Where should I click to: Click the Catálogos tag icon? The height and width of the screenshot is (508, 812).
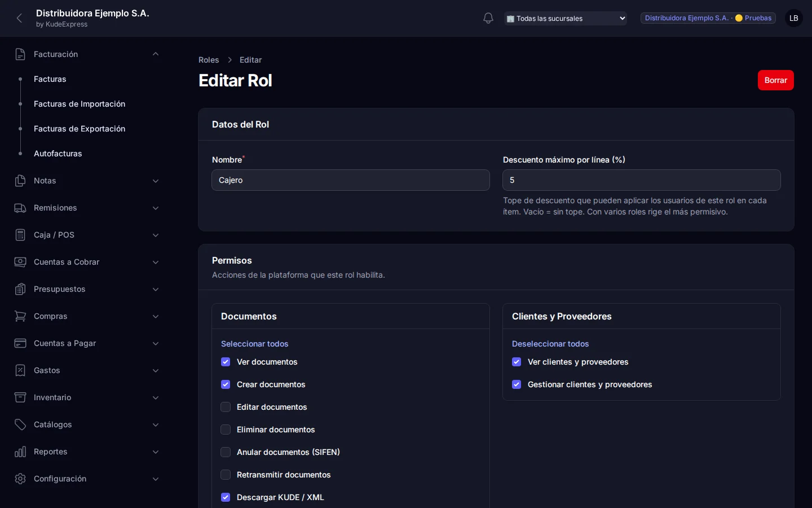(x=20, y=424)
